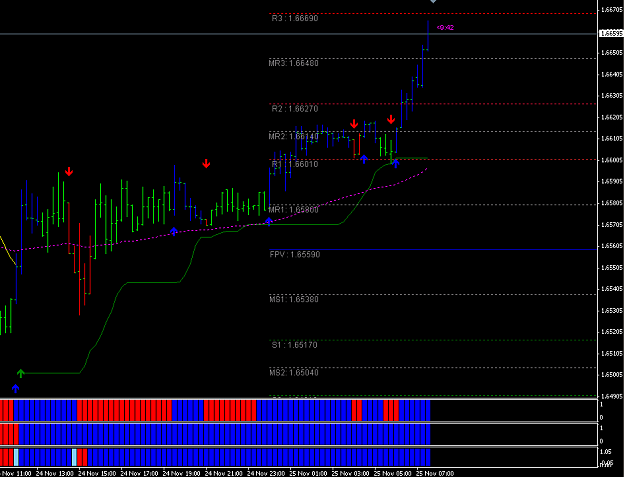Select the 'MR1: 1.65800' pivot label
The width and height of the screenshot is (625, 477).
293,210
